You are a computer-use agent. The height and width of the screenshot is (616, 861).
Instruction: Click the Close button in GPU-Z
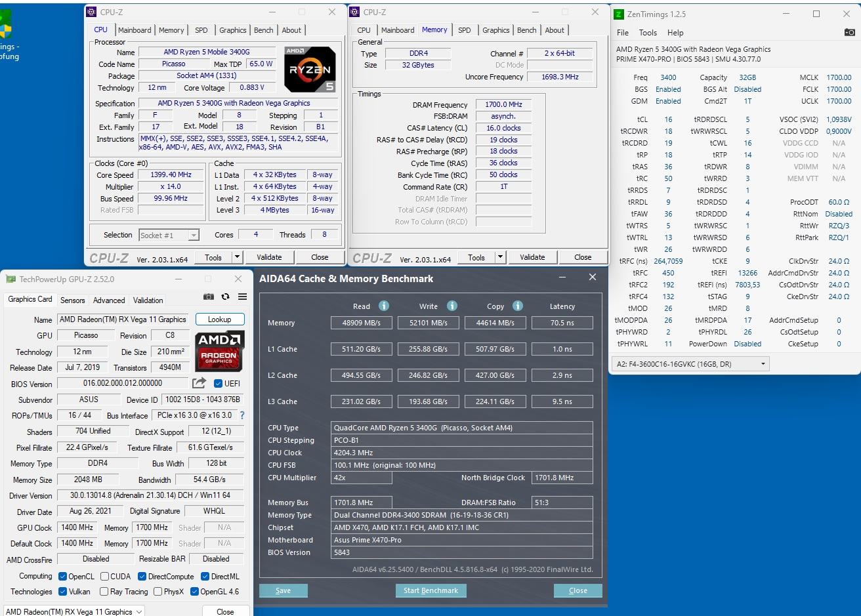[x=225, y=611]
